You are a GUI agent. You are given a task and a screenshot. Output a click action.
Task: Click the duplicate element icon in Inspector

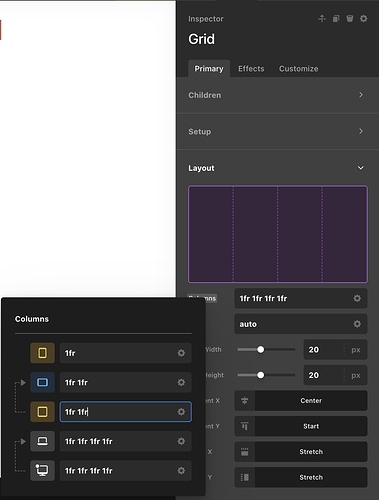[x=336, y=19]
